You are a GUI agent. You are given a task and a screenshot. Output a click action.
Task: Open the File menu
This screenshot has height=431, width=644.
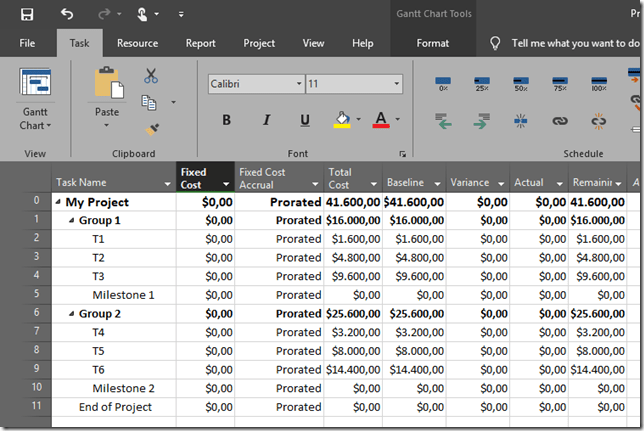pyautogui.click(x=27, y=43)
